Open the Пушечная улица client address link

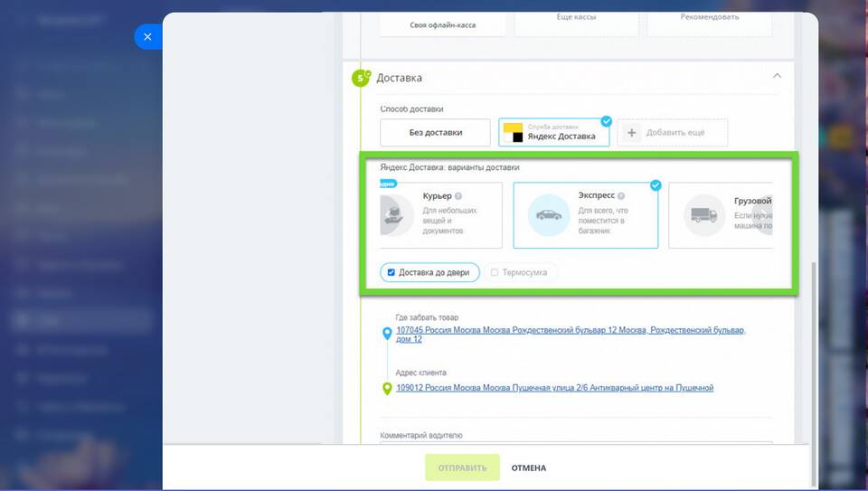coord(554,388)
